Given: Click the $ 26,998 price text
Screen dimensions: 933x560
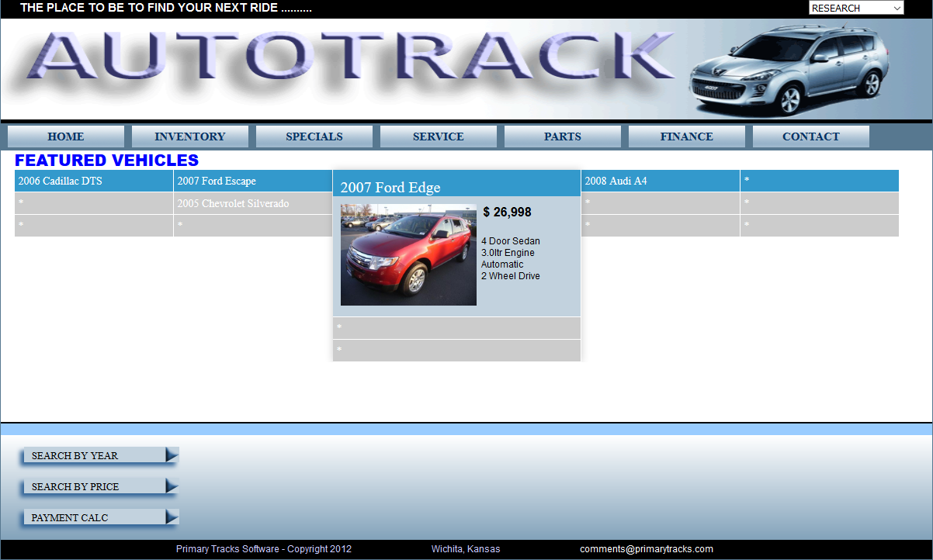Looking at the screenshot, I should coord(507,212).
